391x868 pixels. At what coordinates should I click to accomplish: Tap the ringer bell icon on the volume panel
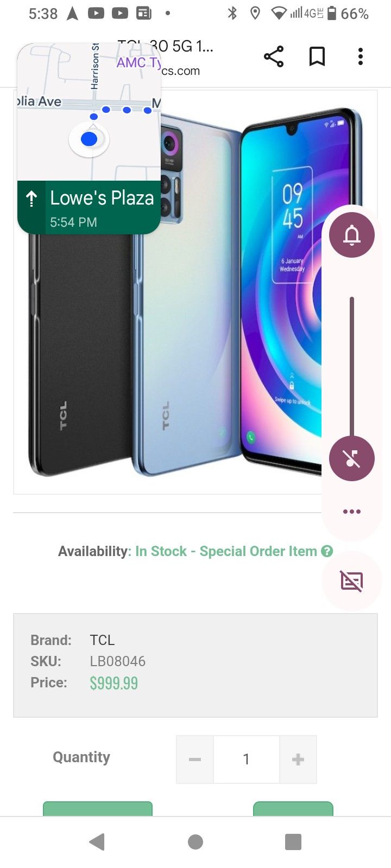coord(352,235)
